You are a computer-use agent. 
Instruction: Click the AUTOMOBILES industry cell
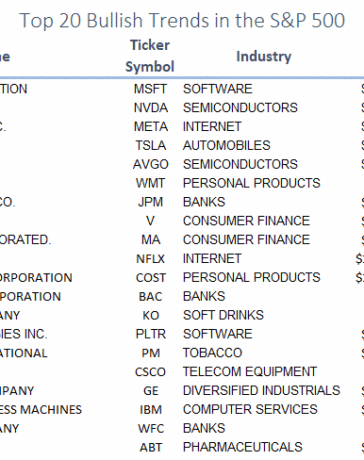coord(227,145)
